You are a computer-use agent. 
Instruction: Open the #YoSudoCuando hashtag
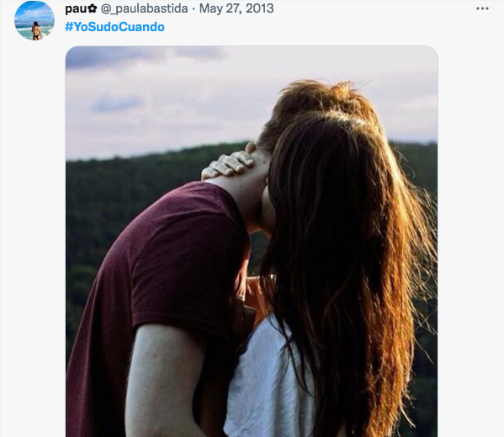point(114,27)
